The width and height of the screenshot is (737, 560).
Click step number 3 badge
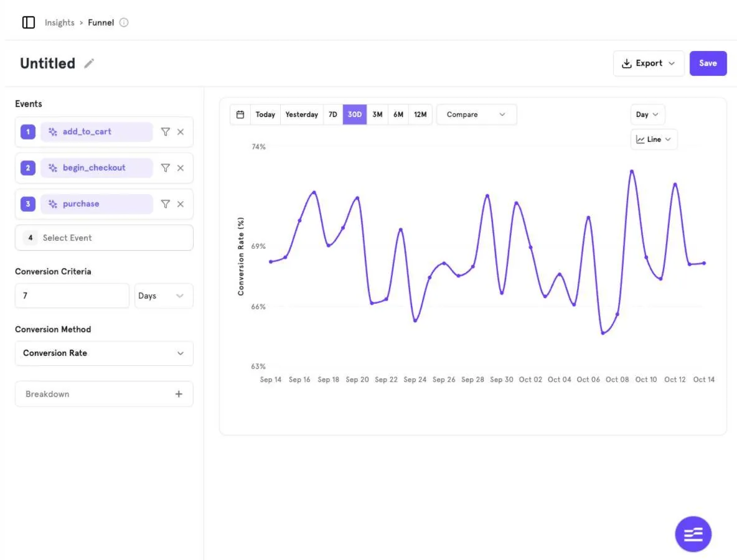[x=28, y=204]
